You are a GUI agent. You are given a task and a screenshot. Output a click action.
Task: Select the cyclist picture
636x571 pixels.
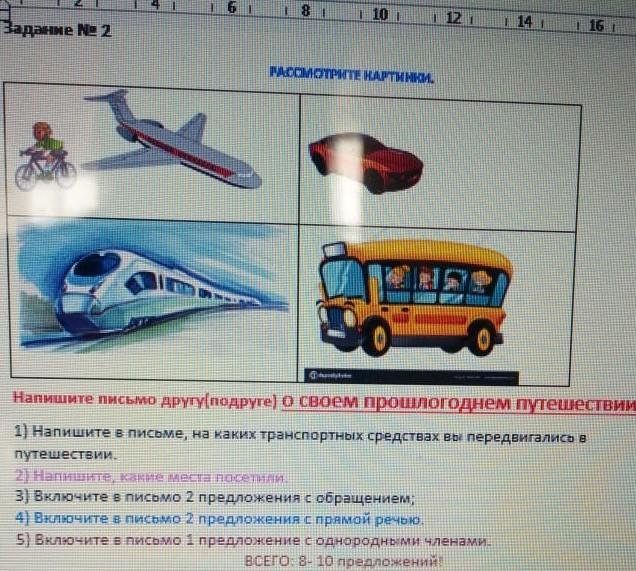pos(45,157)
